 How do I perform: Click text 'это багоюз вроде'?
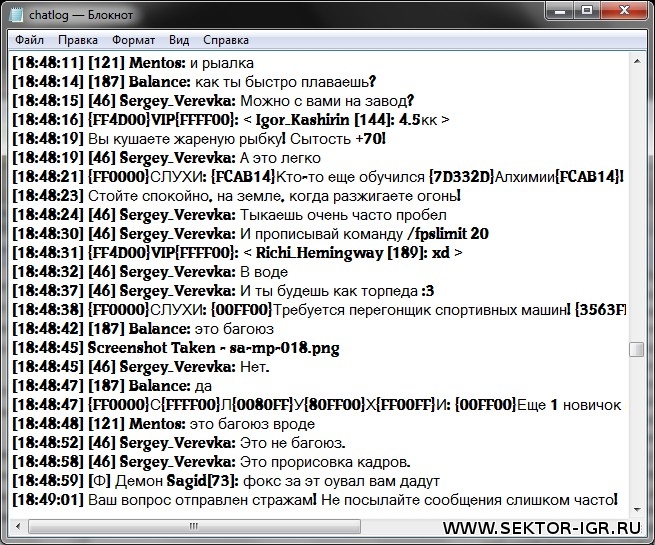click(252, 424)
